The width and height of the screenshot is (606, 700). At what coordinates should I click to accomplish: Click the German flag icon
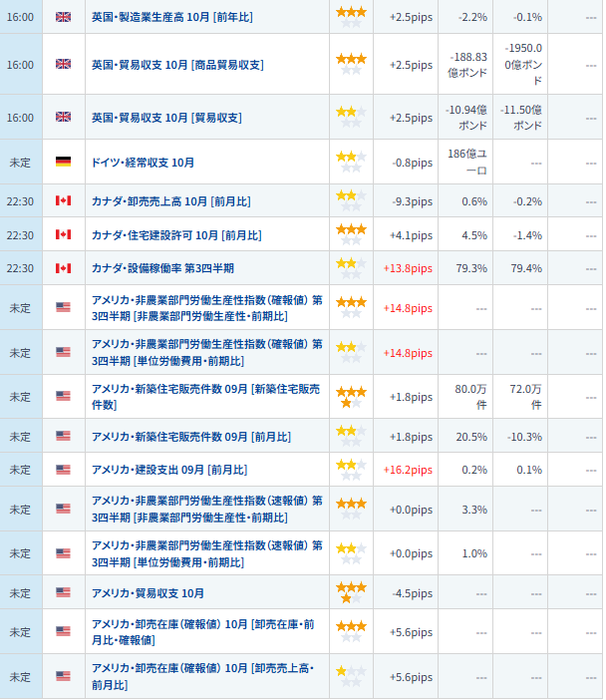[63, 162]
